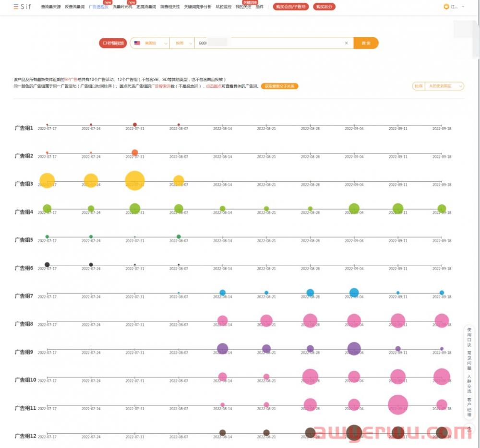Click the US flag site icon
The height and width of the screenshot is (448, 480).
[x=137, y=43]
